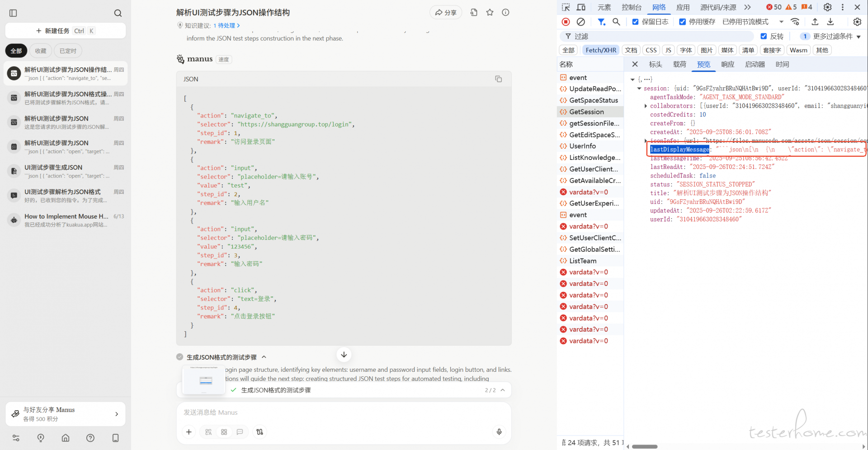868x450 pixels.
Task: Click the voice microphone icon
Action: [499, 432]
